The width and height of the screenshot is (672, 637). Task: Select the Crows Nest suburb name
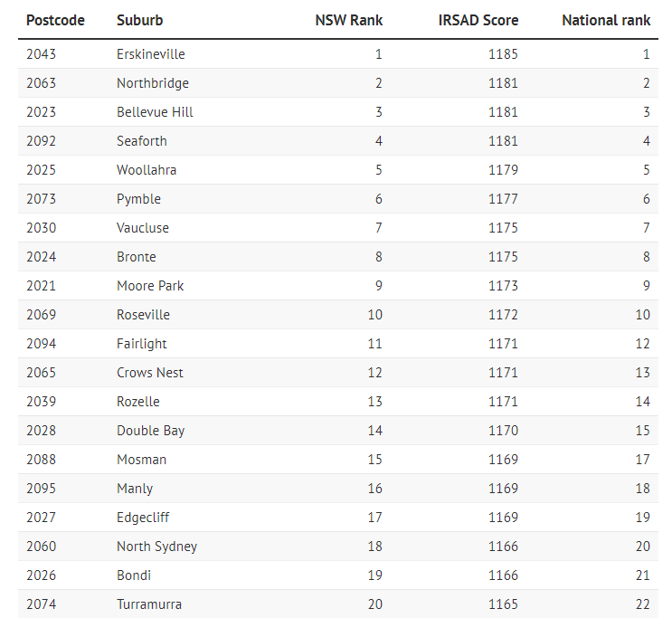click(x=149, y=373)
